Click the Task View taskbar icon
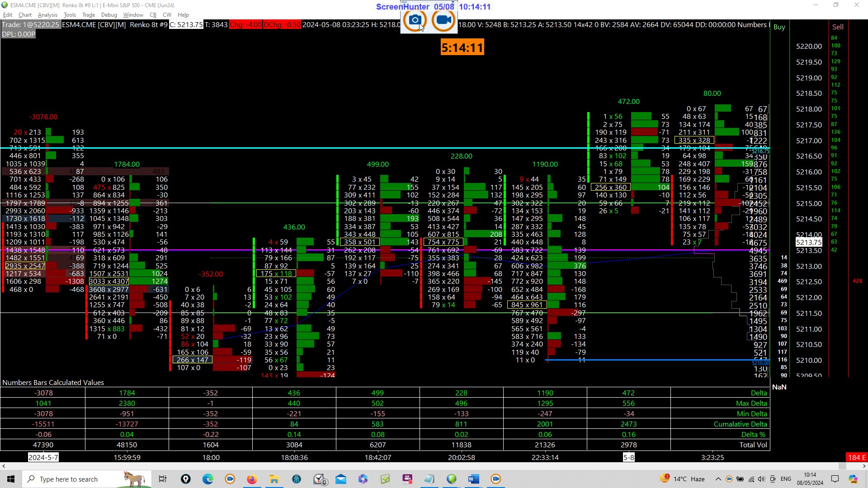868x488 pixels. coord(163,479)
